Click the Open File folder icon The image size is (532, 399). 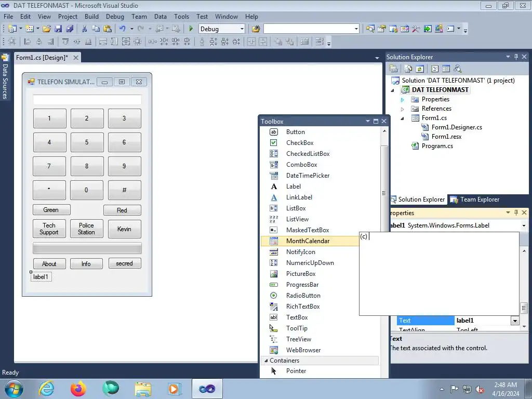(47, 29)
